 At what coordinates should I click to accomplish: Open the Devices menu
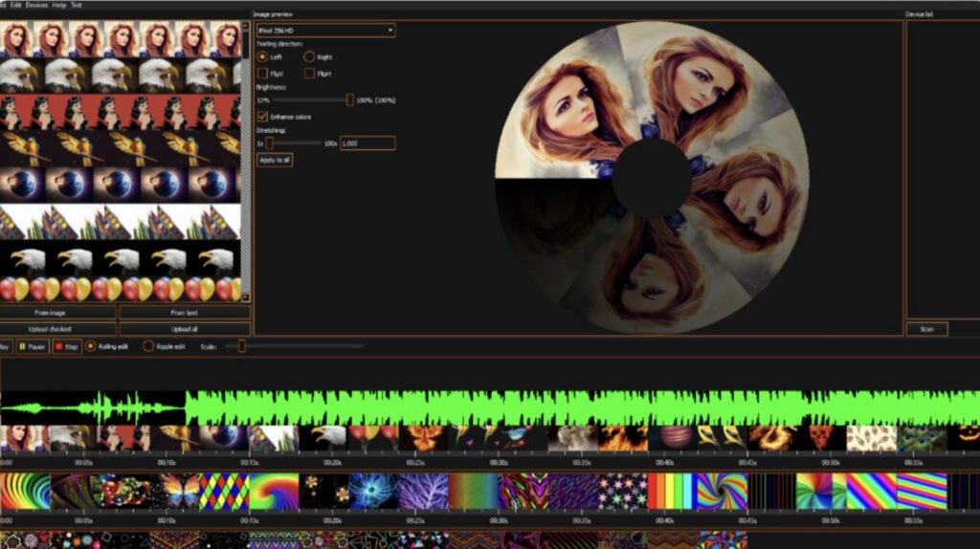[37, 5]
